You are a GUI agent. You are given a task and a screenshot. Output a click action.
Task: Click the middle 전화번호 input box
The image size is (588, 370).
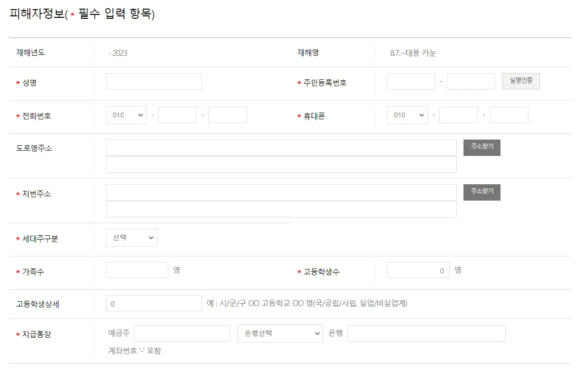tap(177, 115)
